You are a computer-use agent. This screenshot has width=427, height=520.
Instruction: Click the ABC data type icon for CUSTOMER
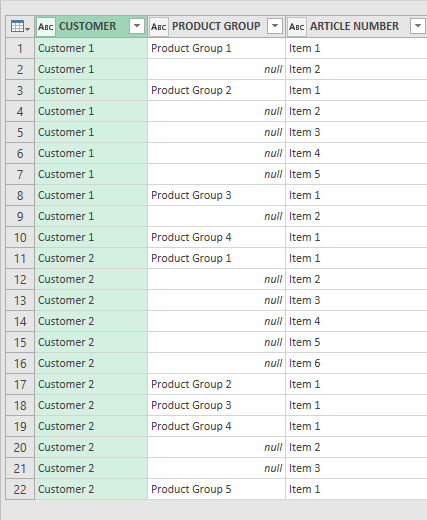tap(46, 27)
